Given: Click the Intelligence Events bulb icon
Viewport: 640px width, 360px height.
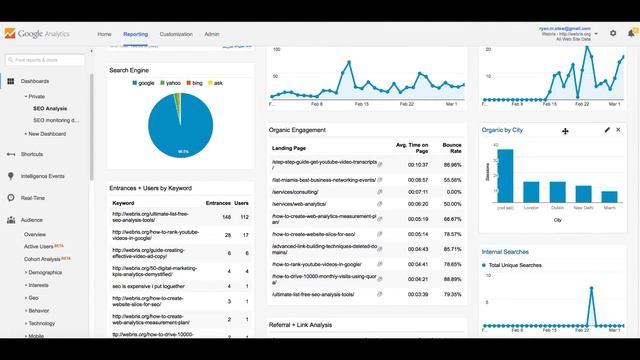Looking at the screenshot, I should tap(11, 176).
